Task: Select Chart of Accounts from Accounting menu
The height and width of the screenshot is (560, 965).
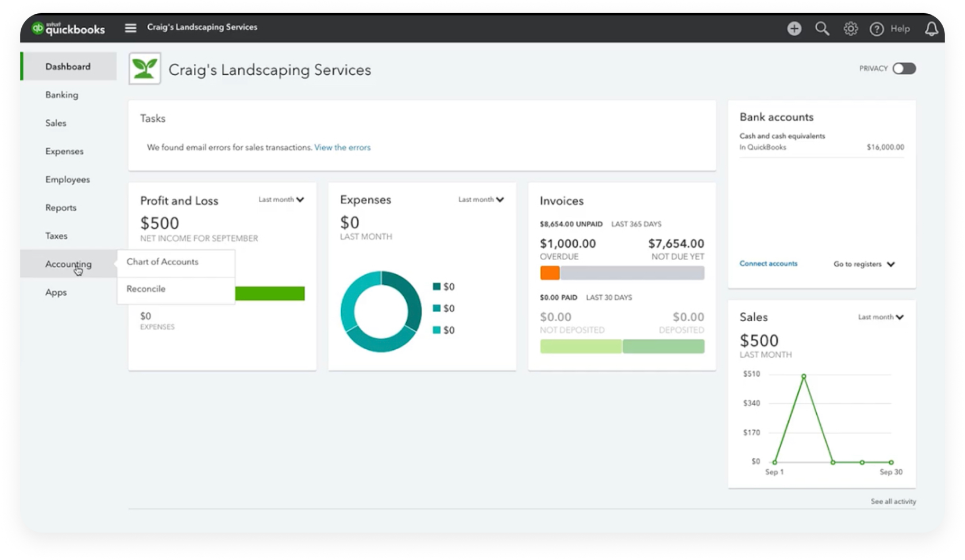Action: [x=161, y=262]
